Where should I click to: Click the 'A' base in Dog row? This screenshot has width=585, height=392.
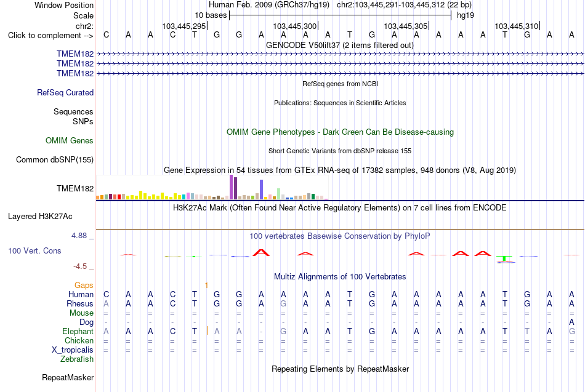(571, 322)
